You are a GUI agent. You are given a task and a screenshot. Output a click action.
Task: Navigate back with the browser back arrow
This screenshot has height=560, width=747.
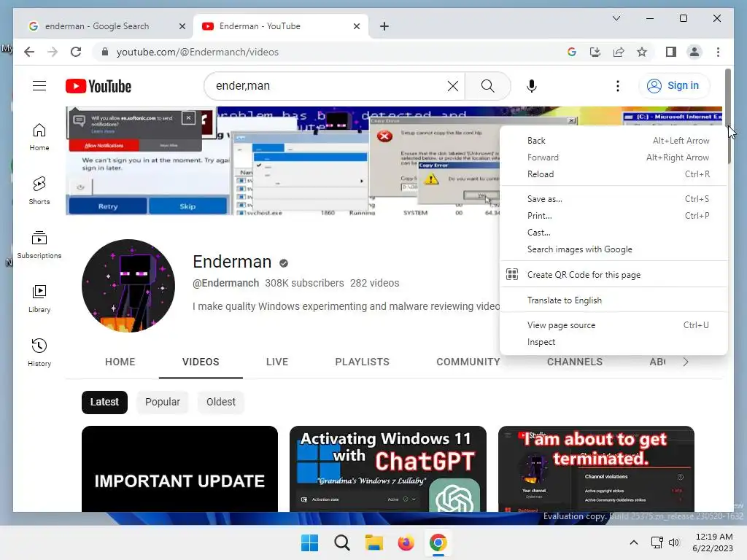pyautogui.click(x=29, y=52)
